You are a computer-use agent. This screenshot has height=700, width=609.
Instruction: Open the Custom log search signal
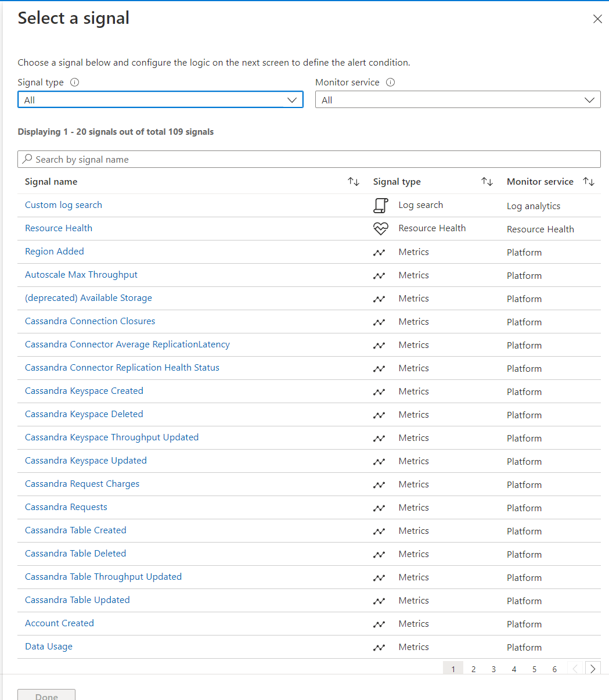click(63, 204)
